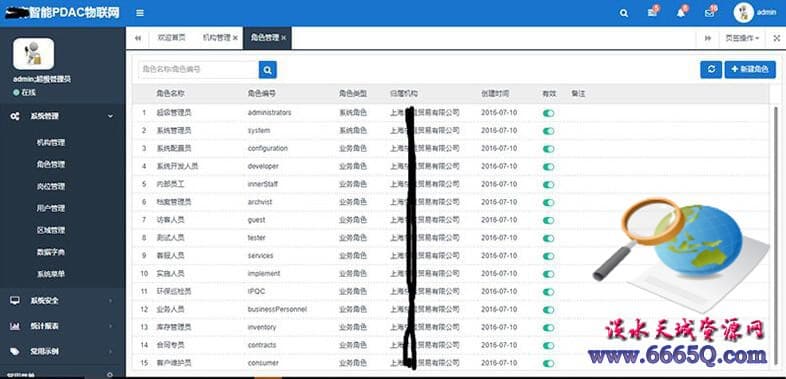The height and width of the screenshot is (379, 786).
Task: Toggle 有效 switch for 系统管理员
Action: point(548,131)
